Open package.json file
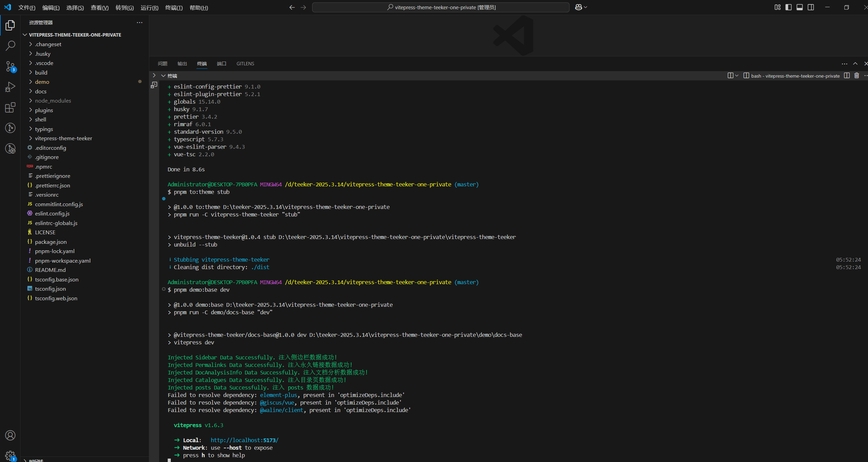 coord(85,242)
